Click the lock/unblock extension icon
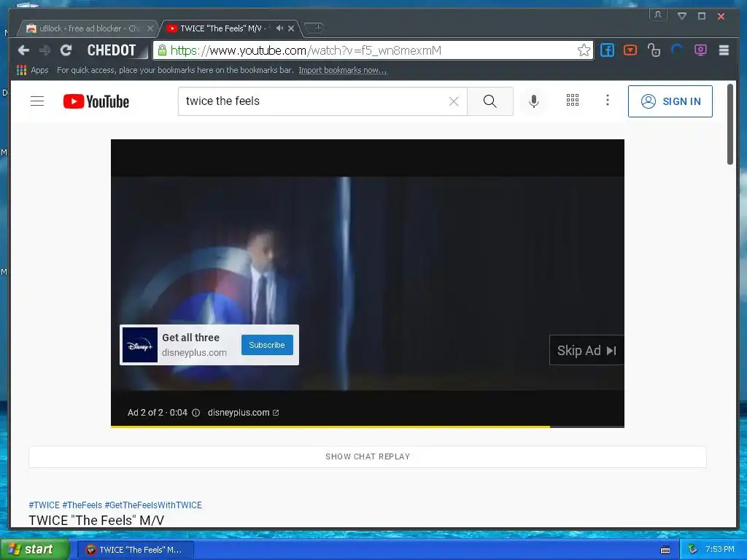This screenshot has height=560, width=747. click(x=654, y=50)
